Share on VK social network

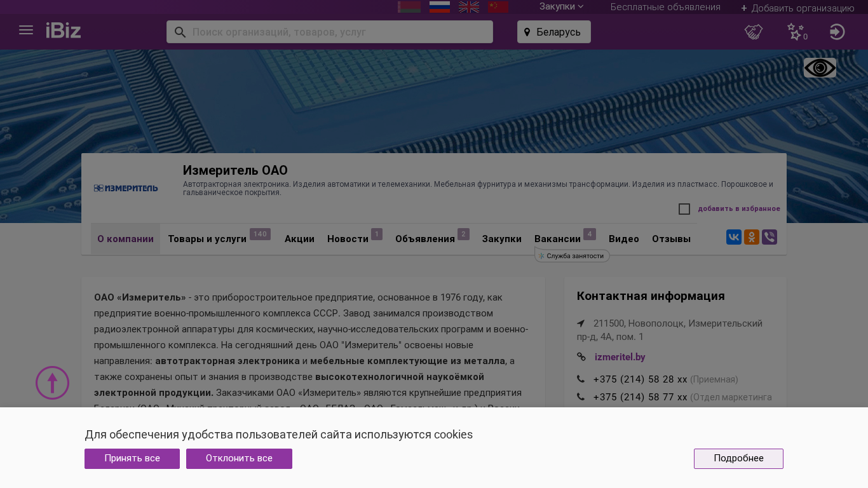pos(734,237)
